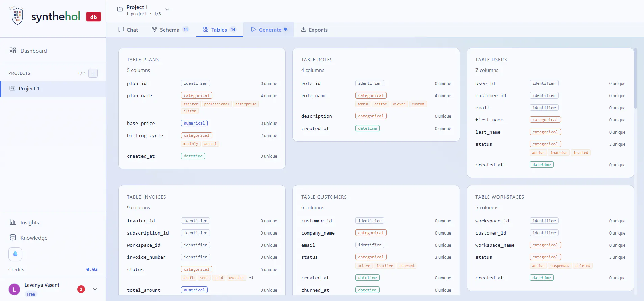
Task: Click the synthehol shield logo icon
Action: tap(17, 16)
